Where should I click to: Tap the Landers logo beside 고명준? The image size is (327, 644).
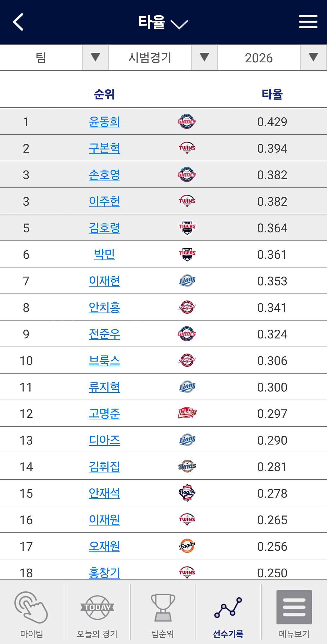[187, 413]
